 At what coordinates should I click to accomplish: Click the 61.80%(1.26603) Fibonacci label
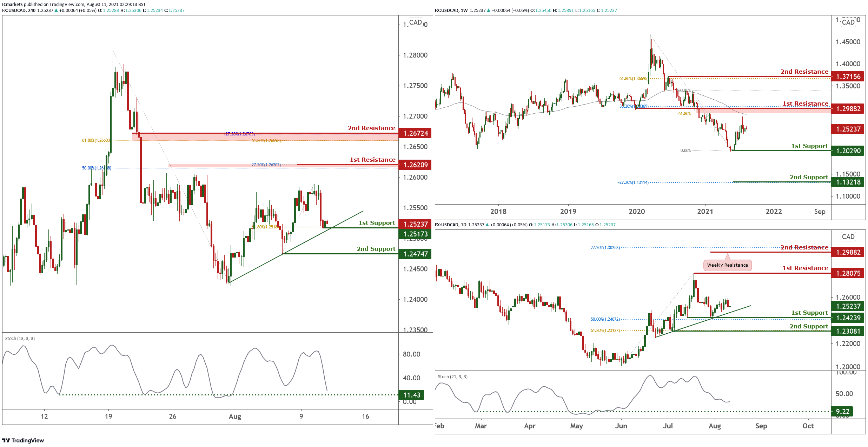[x=96, y=140]
